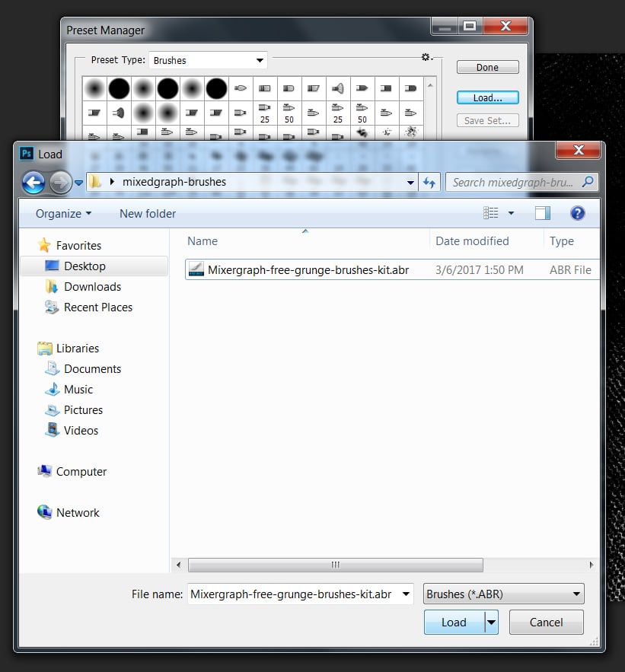Click New folder in the toolbar
This screenshot has width=625, height=672.
148,214
